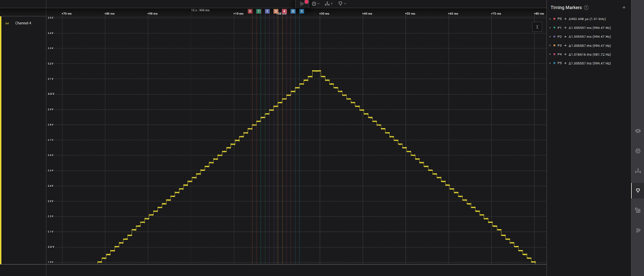Open the Analyzers sidebar panel

(x=638, y=151)
